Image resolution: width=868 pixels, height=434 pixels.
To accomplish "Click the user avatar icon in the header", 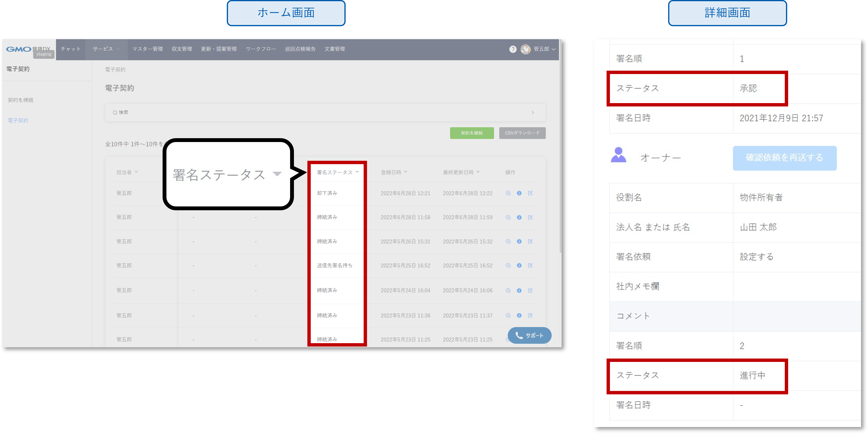I will click(x=525, y=49).
